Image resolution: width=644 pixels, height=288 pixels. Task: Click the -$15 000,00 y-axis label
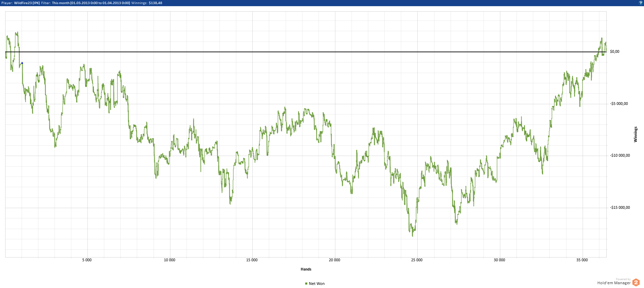tap(620, 207)
